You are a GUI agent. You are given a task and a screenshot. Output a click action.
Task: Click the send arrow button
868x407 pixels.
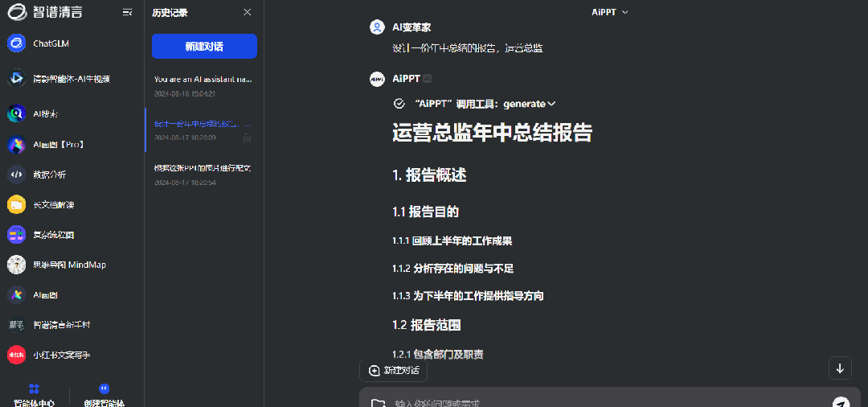coord(841,402)
